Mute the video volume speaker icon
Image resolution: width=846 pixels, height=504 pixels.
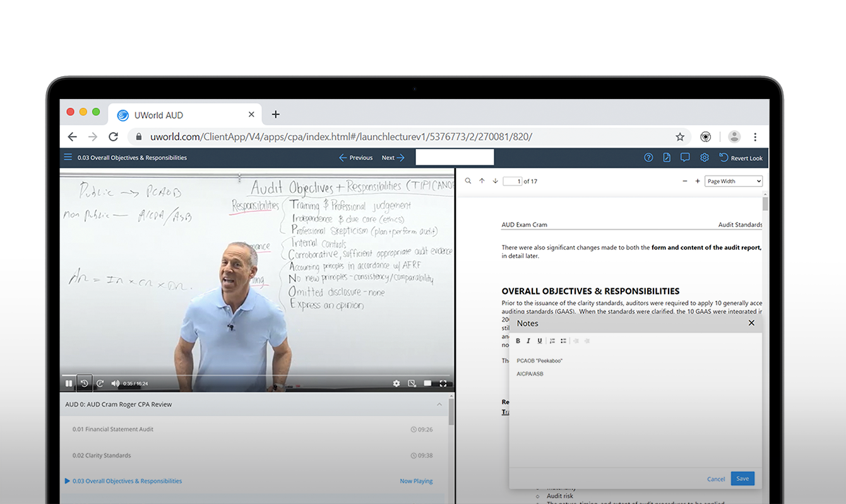(115, 384)
